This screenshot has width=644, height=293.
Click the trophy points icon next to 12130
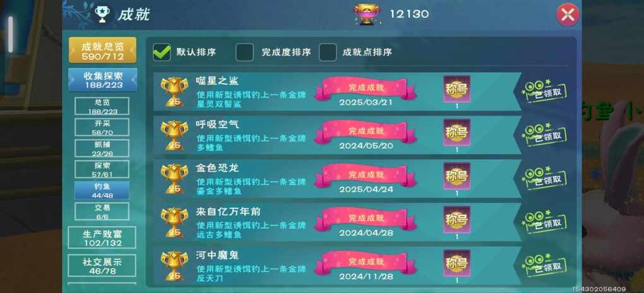366,15
